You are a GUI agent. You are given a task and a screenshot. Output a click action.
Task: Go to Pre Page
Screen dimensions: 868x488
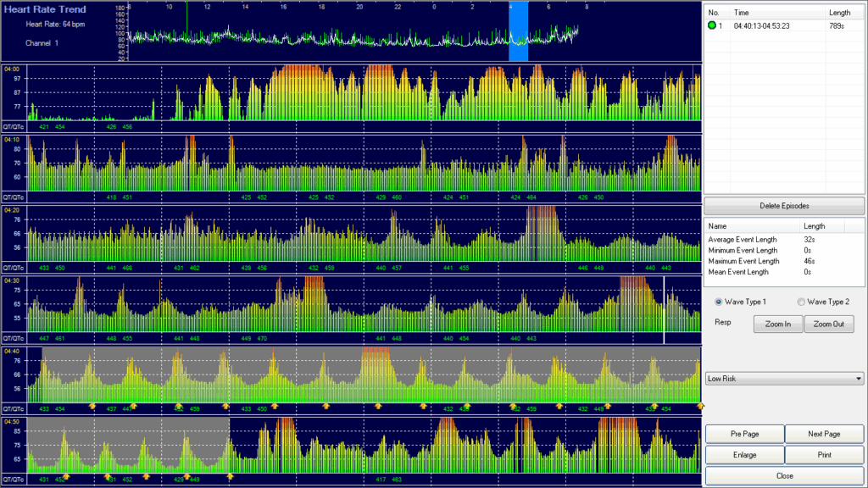[744, 434]
